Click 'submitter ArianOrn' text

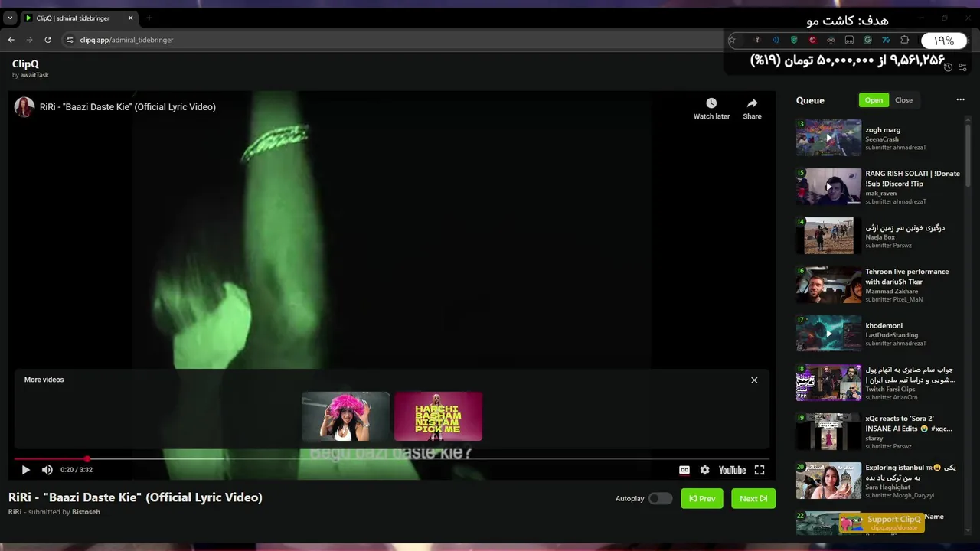(891, 397)
